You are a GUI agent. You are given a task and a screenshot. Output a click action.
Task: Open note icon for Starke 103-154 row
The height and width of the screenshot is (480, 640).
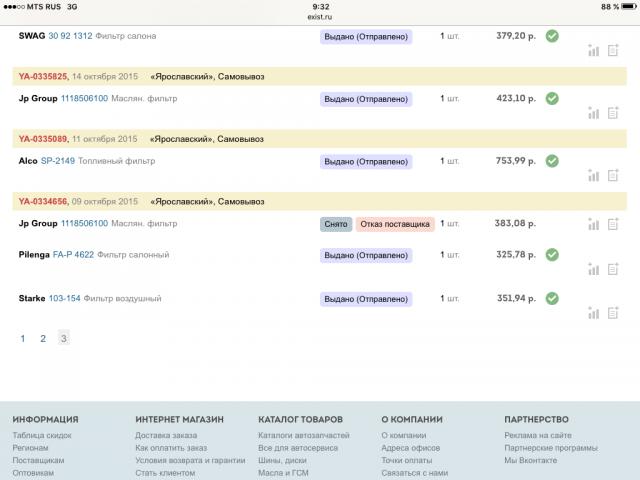pyautogui.click(x=613, y=313)
